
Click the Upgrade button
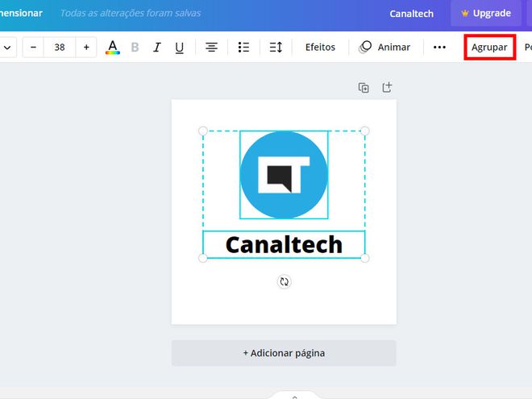click(486, 13)
